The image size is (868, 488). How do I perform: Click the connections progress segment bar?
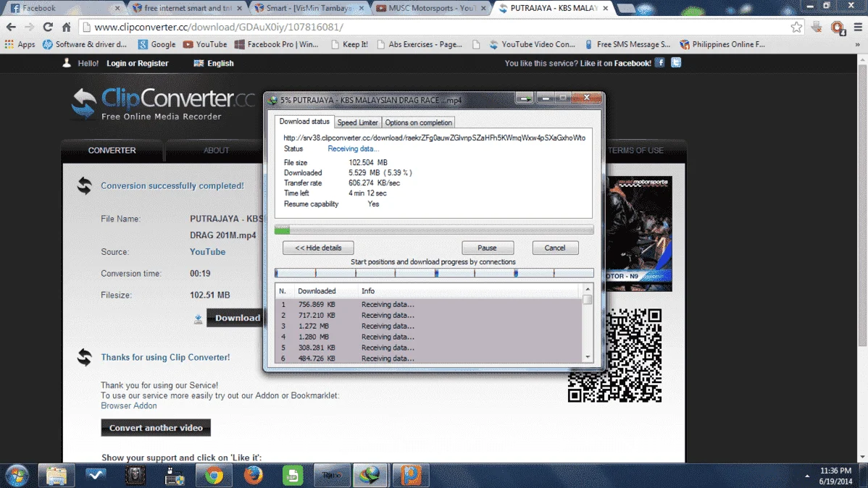click(434, 273)
